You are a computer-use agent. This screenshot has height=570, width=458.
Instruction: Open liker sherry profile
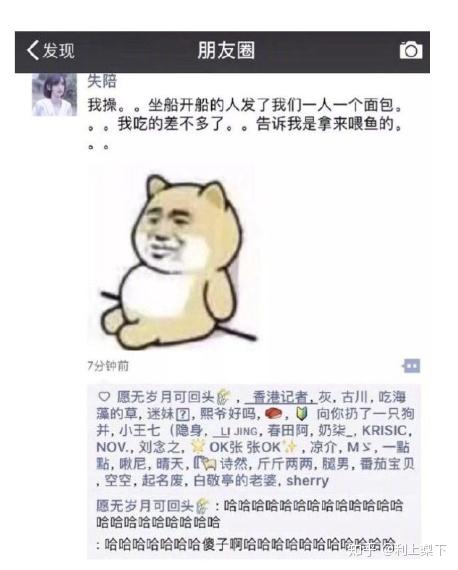pos(308,481)
